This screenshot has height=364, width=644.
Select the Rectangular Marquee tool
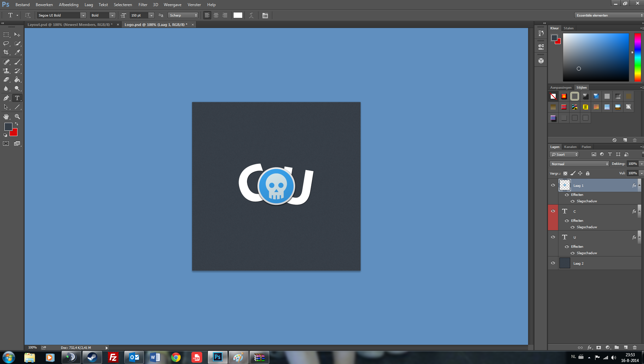coord(6,35)
